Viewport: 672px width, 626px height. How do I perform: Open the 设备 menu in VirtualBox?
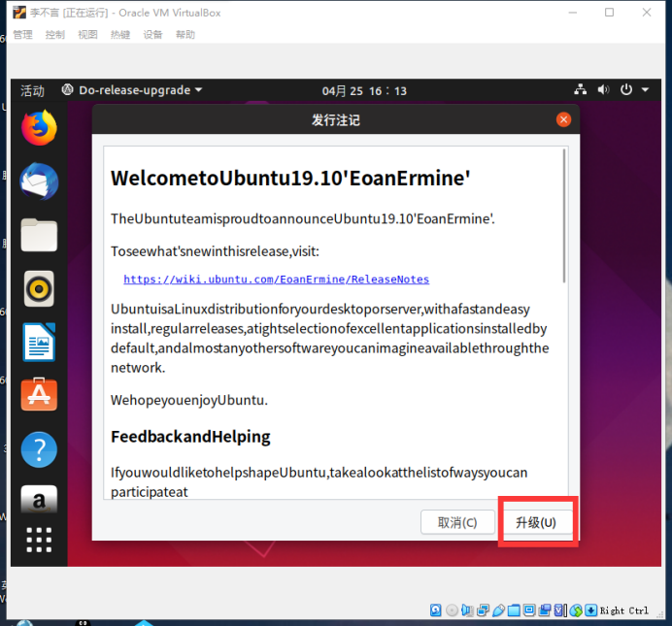tap(153, 35)
